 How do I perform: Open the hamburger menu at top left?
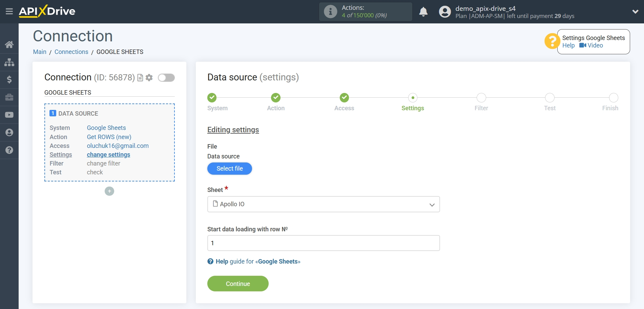pyautogui.click(x=9, y=11)
